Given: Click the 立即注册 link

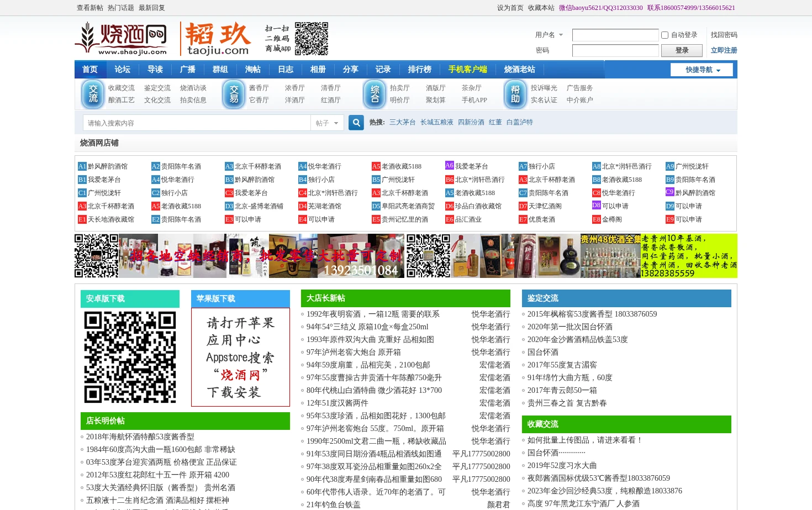Looking at the screenshot, I should click(x=724, y=50).
